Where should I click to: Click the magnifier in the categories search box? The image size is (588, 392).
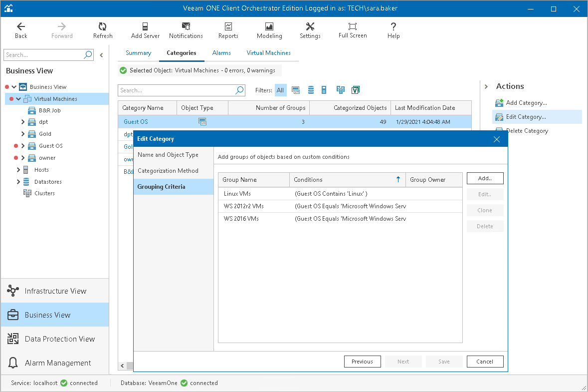pos(239,90)
